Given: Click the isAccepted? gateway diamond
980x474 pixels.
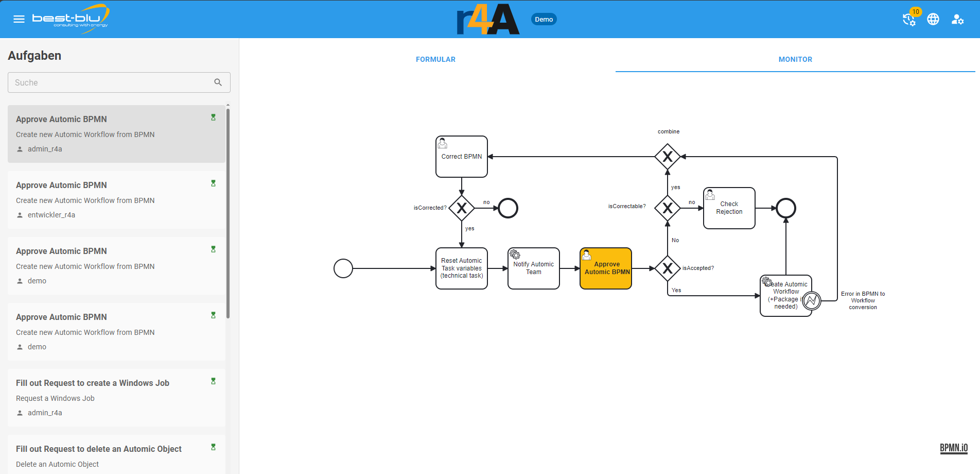Looking at the screenshot, I should (668, 268).
